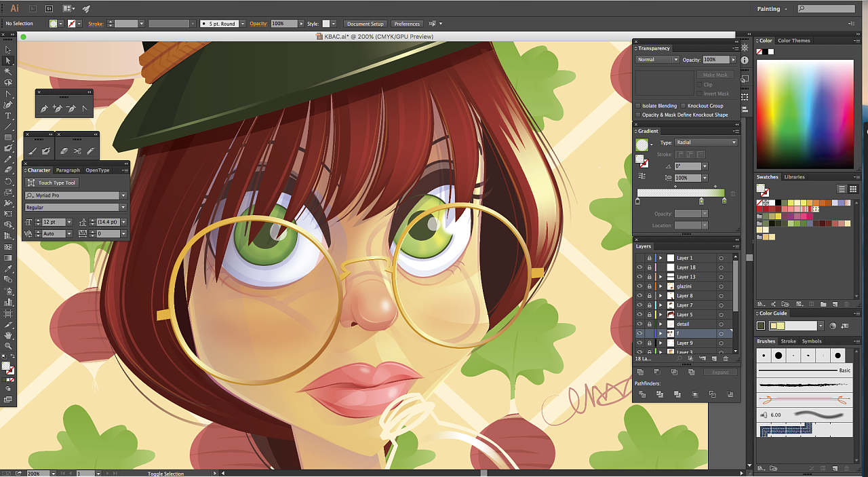This screenshot has height=477, width=868.
Task: Click the Document Setup button
Action: (x=366, y=24)
